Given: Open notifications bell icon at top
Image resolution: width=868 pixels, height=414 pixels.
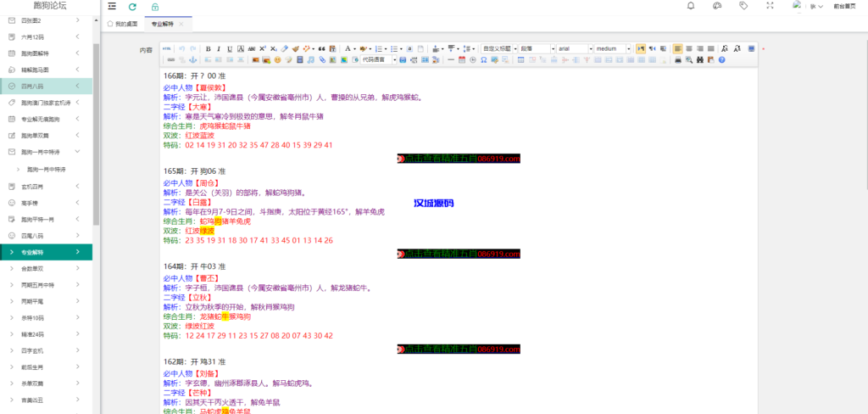Looking at the screenshot, I should [x=691, y=7].
